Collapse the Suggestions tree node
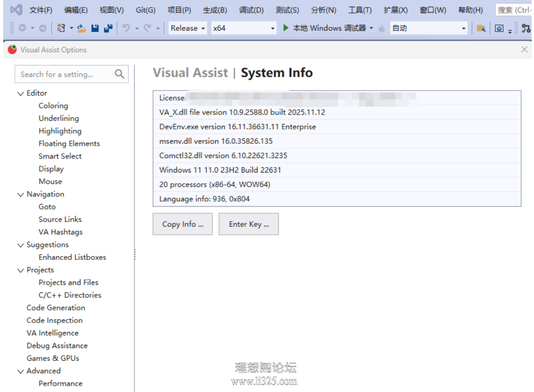The image size is (534, 392). click(x=20, y=245)
